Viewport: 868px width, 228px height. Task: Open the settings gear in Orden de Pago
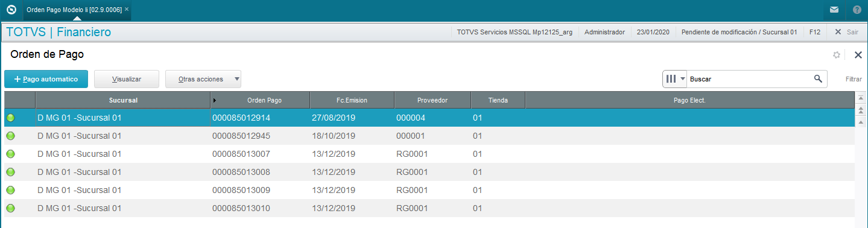pyautogui.click(x=837, y=55)
